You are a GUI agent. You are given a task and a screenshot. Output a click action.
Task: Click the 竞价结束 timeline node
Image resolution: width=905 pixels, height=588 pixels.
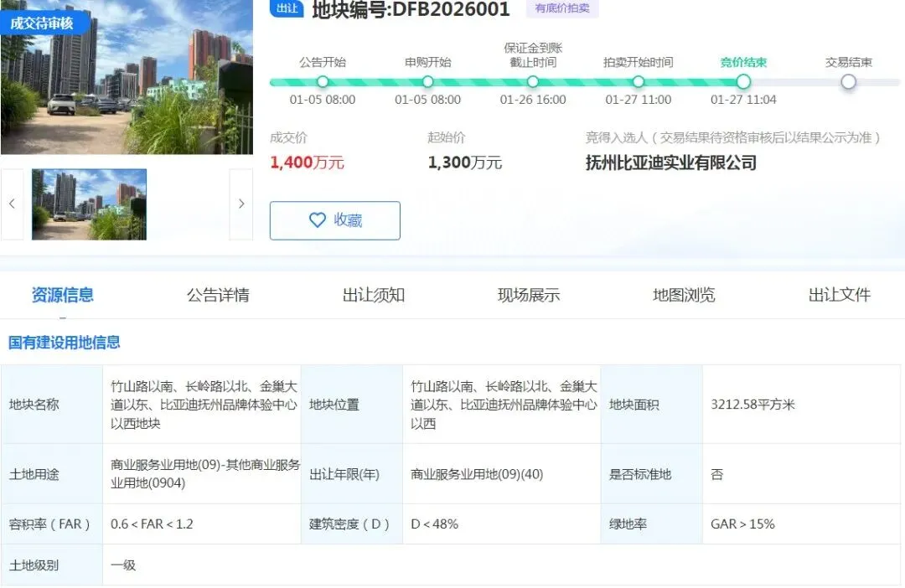[x=743, y=82]
